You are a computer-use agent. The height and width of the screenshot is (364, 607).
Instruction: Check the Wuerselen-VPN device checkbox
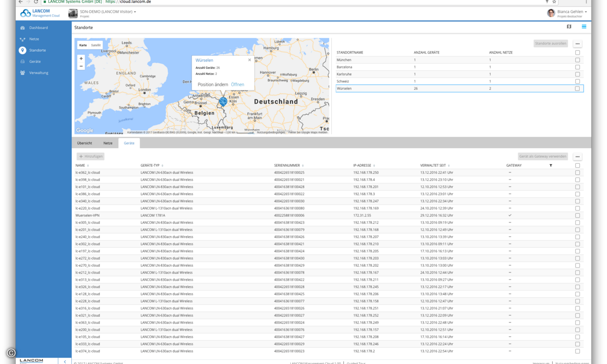pos(577,215)
